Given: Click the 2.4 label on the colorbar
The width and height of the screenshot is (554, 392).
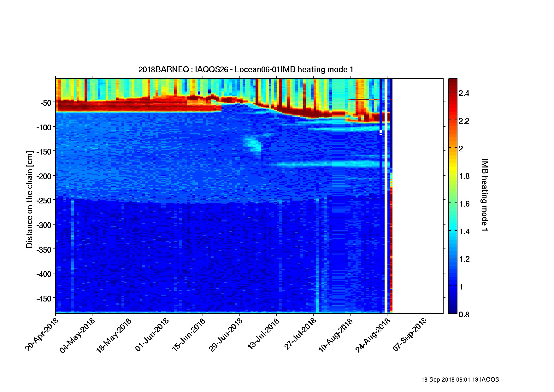Looking at the screenshot, I should click(464, 93).
